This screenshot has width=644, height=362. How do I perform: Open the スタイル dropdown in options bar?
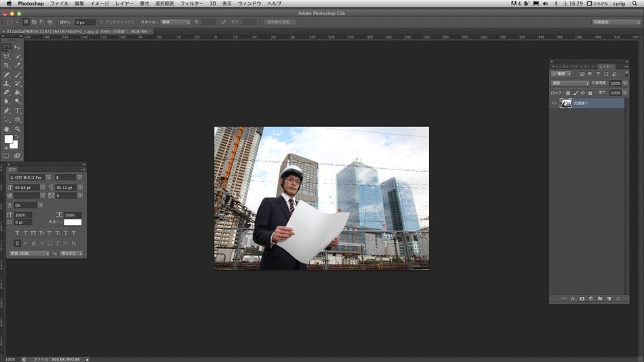coord(175,22)
